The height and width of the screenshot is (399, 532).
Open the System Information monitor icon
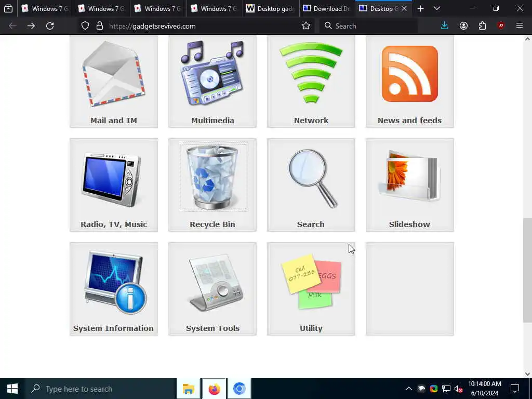click(115, 282)
